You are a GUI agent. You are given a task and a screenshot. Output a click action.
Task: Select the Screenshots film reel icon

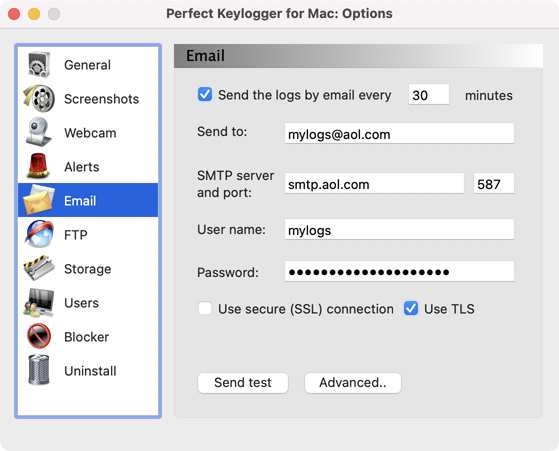tap(39, 98)
